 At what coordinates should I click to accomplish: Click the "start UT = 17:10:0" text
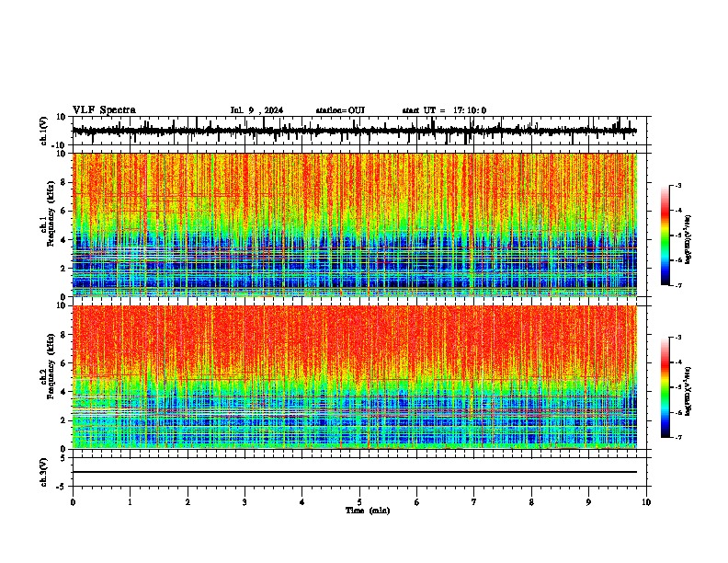444,110
